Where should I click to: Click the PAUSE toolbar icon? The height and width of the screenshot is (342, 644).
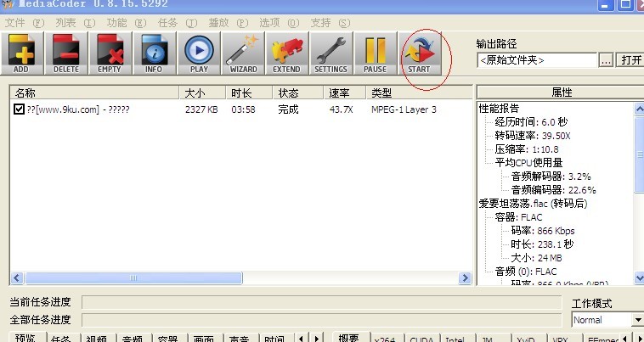point(375,53)
